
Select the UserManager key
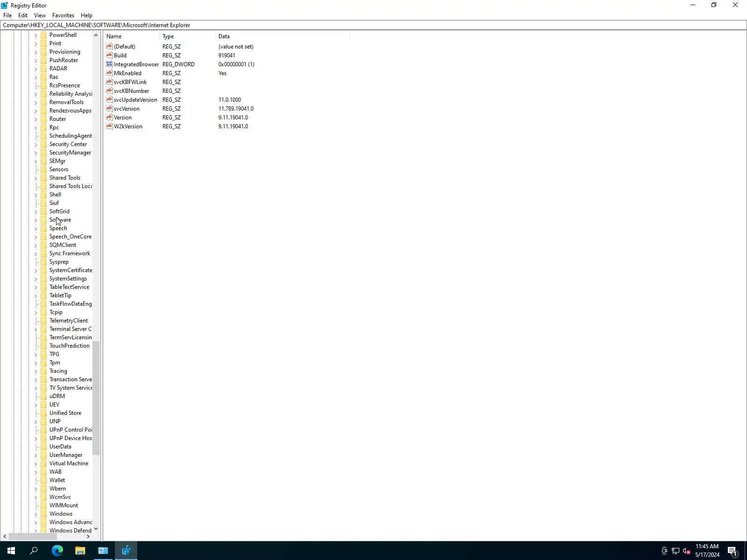pyautogui.click(x=66, y=455)
